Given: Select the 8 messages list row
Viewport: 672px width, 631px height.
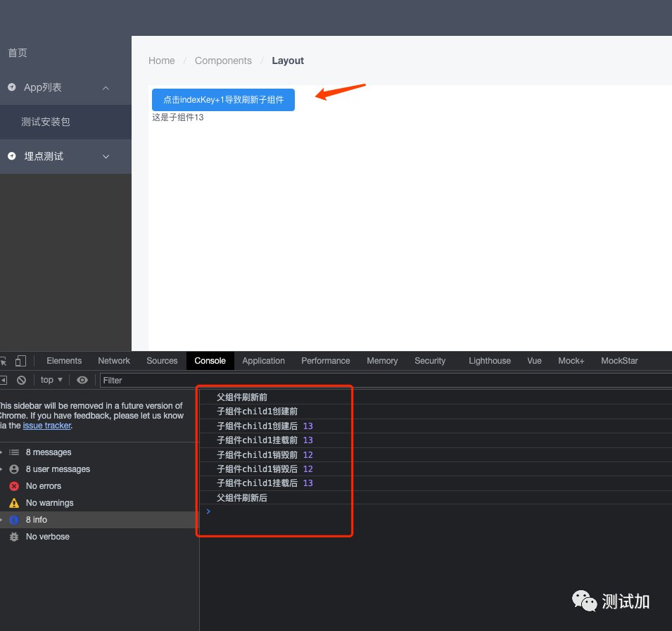Looking at the screenshot, I should [48, 452].
